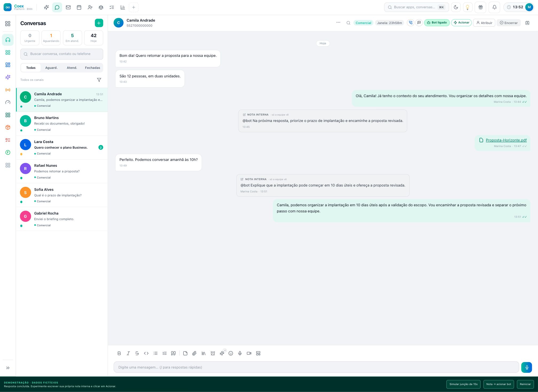Screen dimensions: 538x392
Task: Click the balance scale icon
Action: (x=101, y=7)
